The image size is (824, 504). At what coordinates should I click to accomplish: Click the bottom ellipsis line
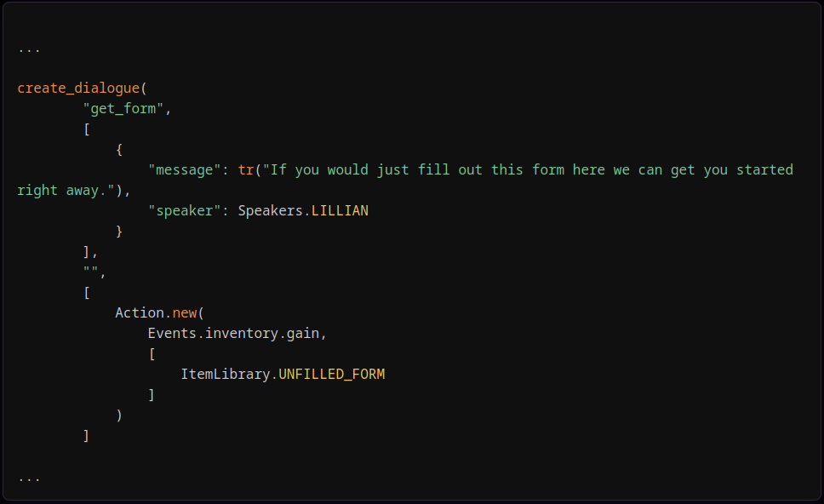[29, 480]
